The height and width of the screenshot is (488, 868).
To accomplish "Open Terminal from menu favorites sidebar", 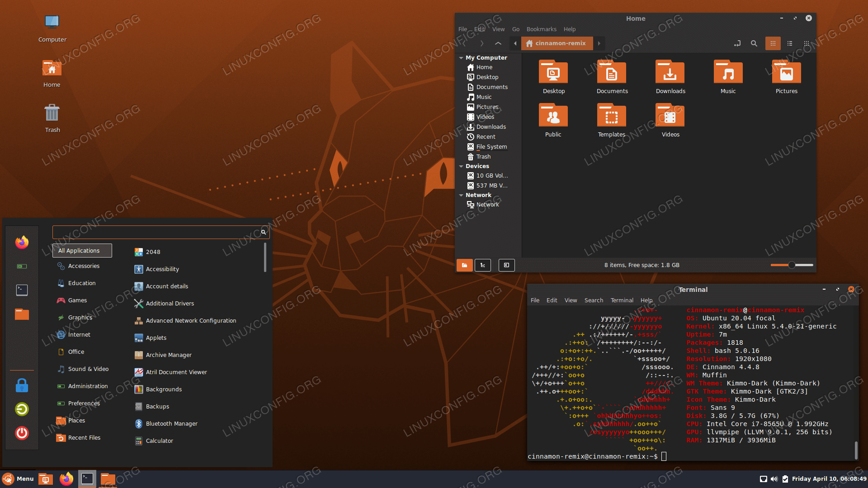I will click(22, 290).
